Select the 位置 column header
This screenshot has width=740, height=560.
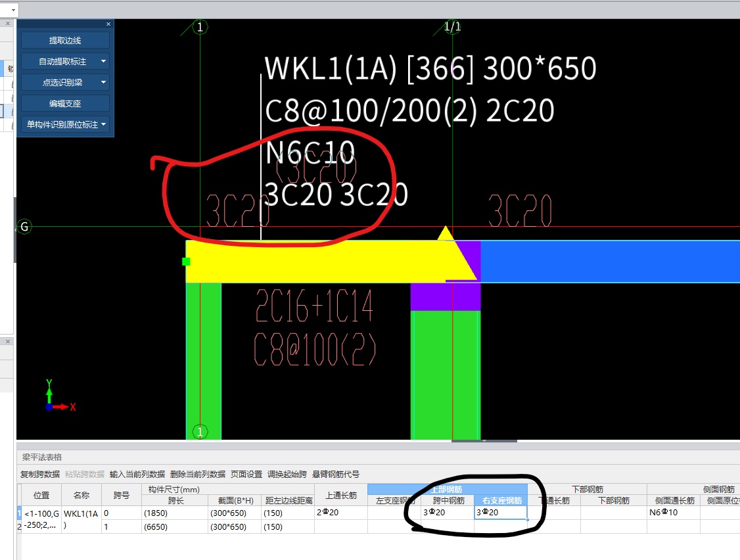click(41, 495)
